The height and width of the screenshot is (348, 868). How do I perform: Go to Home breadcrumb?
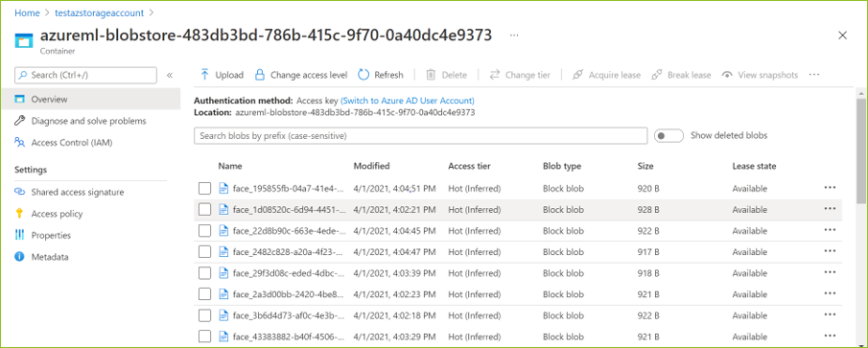coord(27,12)
